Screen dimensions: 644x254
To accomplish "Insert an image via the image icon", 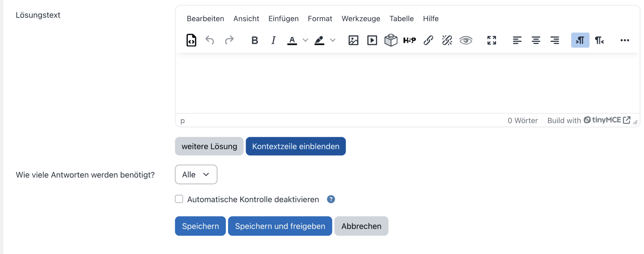I will [353, 40].
